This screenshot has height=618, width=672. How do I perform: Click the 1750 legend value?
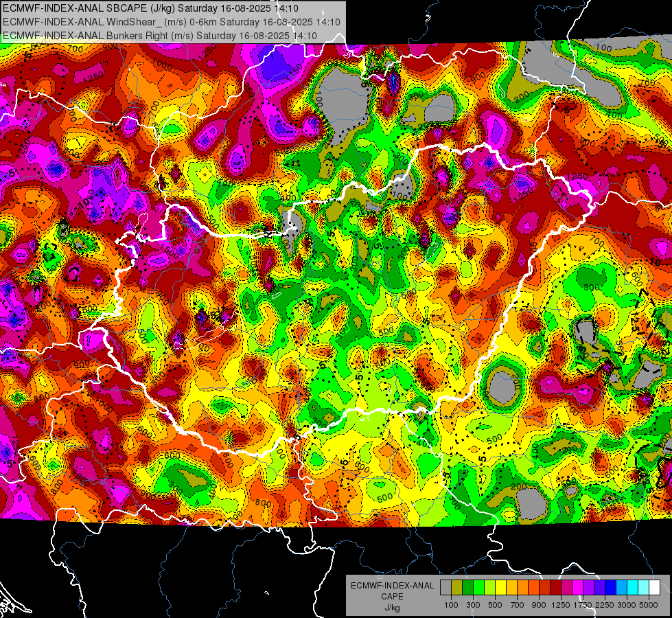[x=583, y=605]
